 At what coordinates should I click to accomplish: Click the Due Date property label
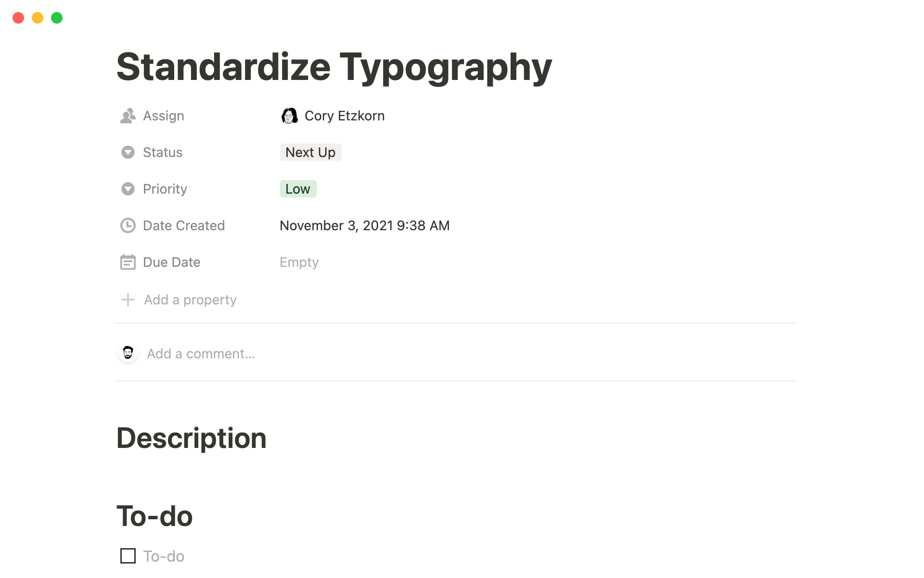(x=171, y=263)
